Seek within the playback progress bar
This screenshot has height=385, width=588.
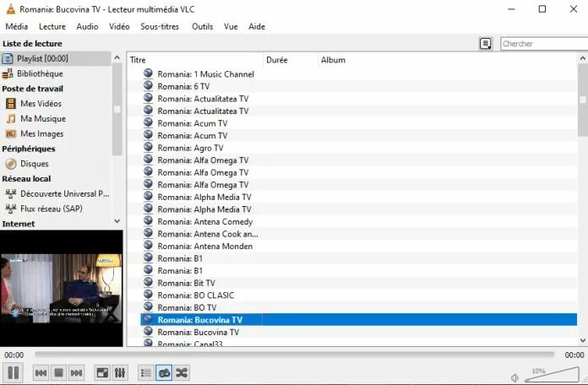294,355
